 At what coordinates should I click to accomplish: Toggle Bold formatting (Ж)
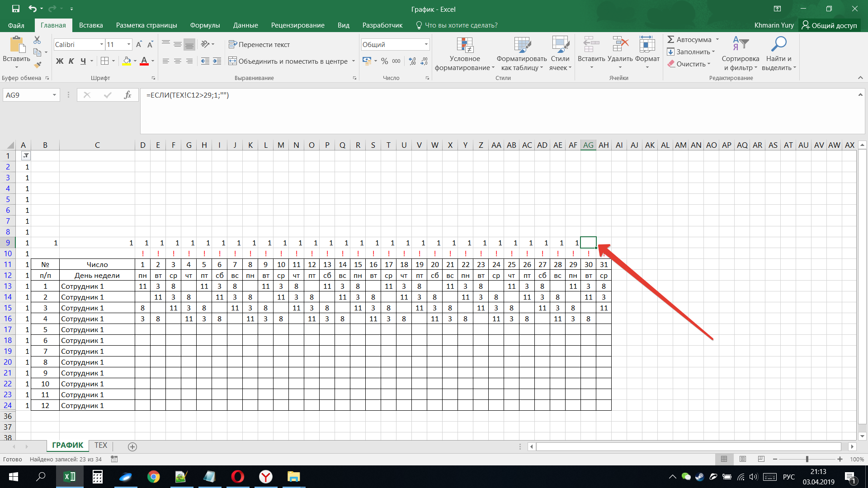(x=60, y=61)
